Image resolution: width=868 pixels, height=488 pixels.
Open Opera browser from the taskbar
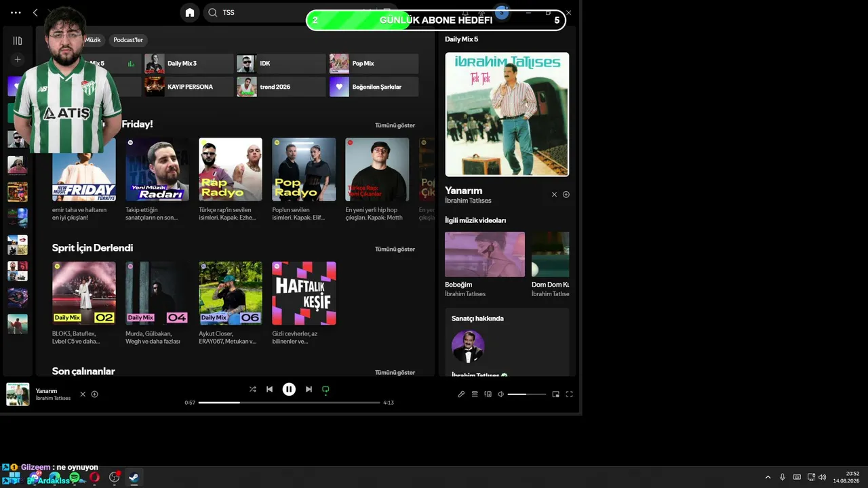[x=94, y=477]
